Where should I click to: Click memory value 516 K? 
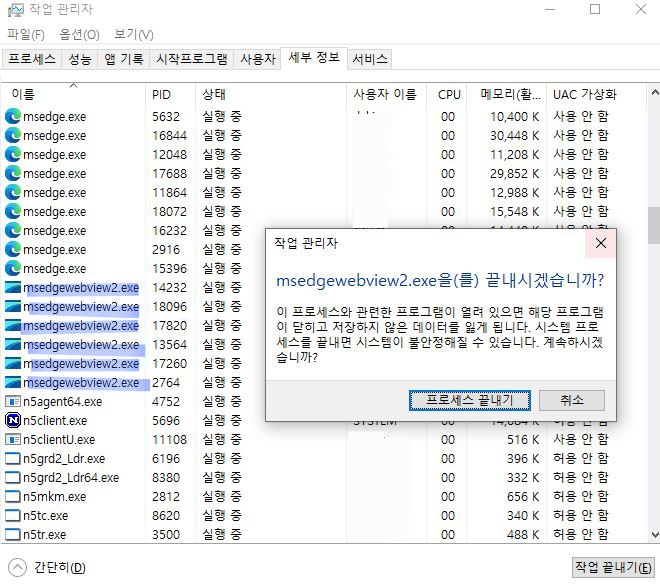pyautogui.click(x=523, y=439)
